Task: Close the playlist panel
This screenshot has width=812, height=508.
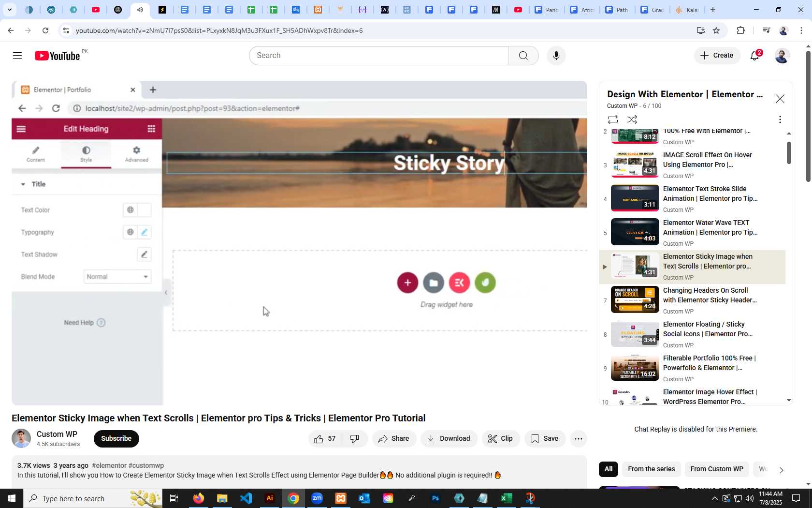Action: pos(780,99)
